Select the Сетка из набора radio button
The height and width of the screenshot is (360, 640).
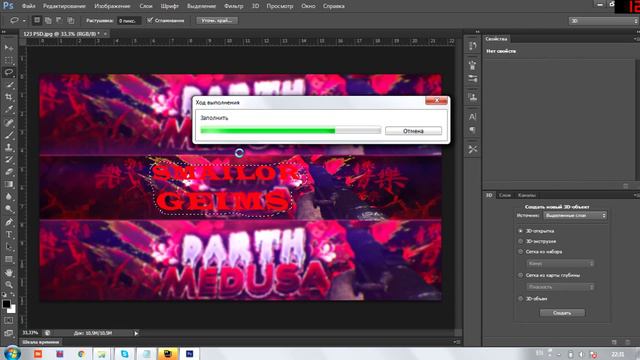tap(520, 252)
